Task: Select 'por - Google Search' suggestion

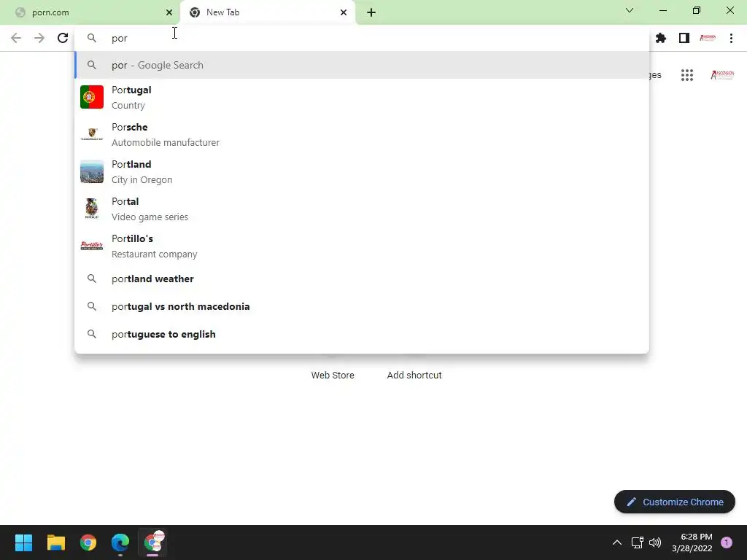Action: [x=362, y=65]
